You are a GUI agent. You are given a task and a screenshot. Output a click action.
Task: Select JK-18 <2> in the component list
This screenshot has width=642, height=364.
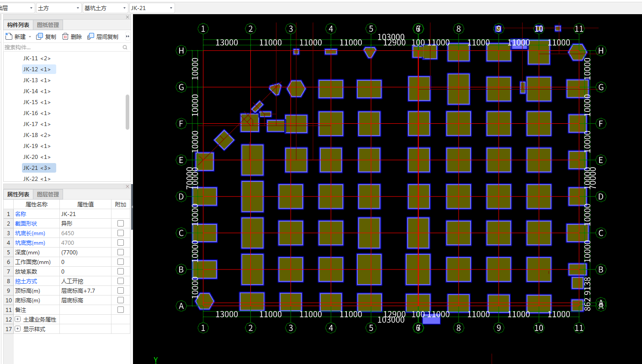(x=37, y=135)
